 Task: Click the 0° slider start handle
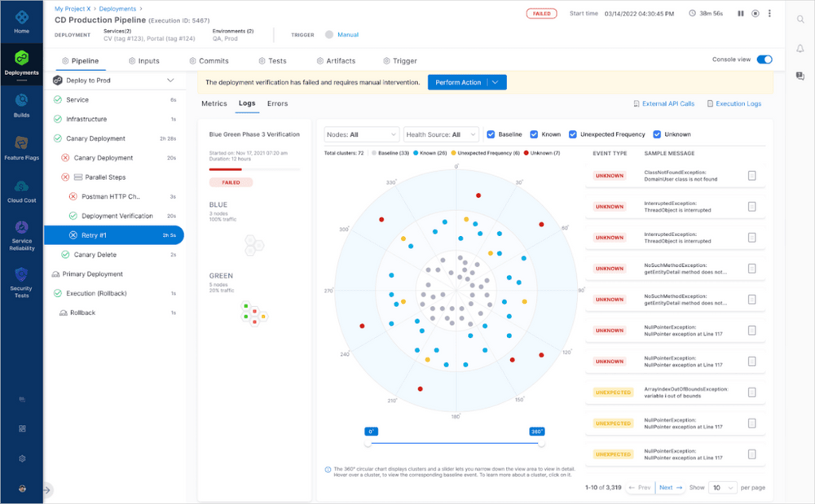(x=368, y=443)
